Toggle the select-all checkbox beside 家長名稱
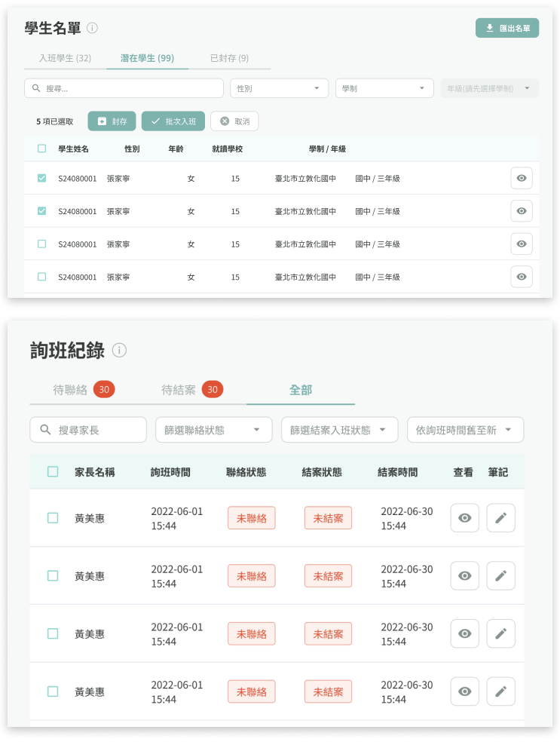Viewport: 560px width, 742px height. click(x=53, y=472)
